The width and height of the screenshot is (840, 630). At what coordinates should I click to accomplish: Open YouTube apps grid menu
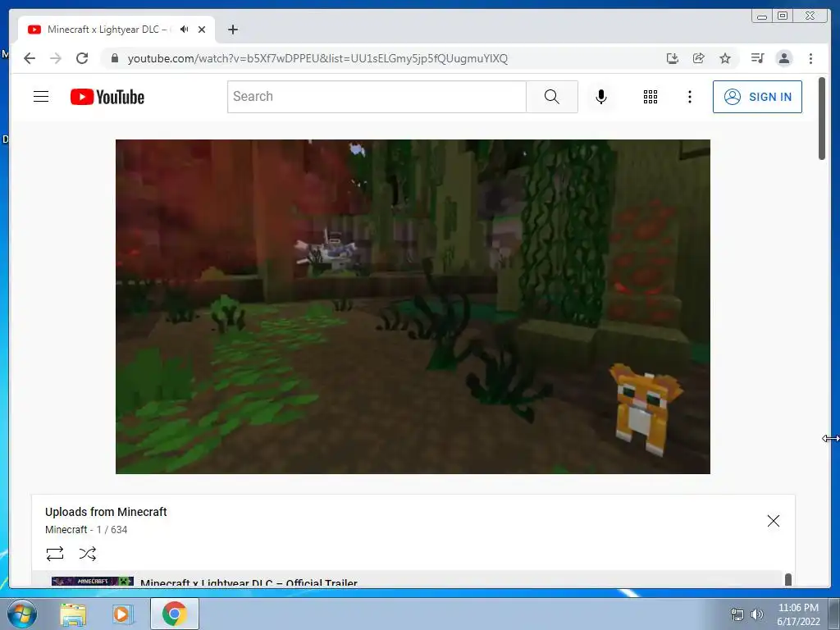(651, 97)
